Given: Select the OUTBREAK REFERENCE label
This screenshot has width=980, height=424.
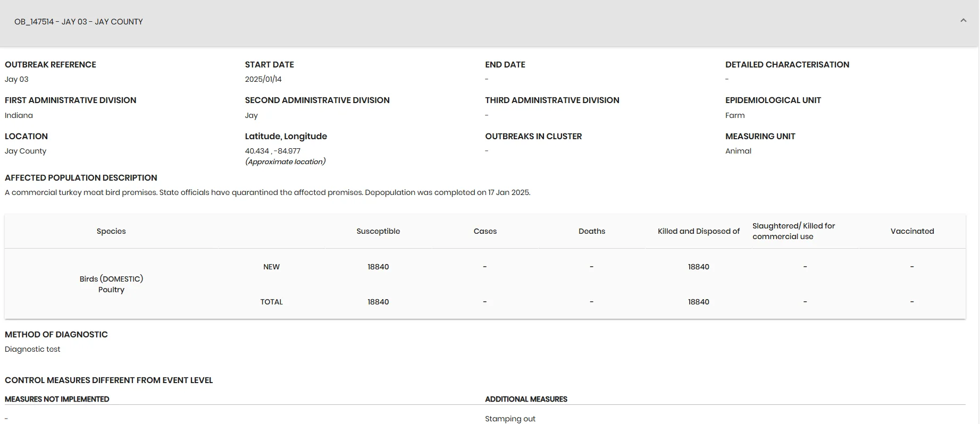Looking at the screenshot, I should [x=51, y=64].
